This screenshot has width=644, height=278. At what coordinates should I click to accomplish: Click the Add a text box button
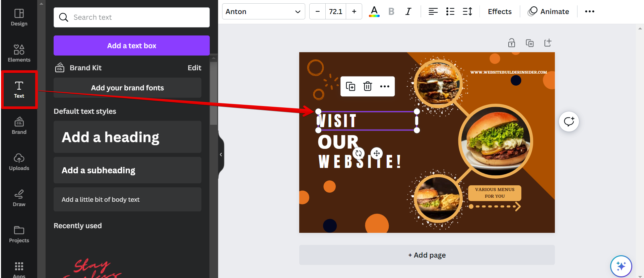(x=131, y=45)
